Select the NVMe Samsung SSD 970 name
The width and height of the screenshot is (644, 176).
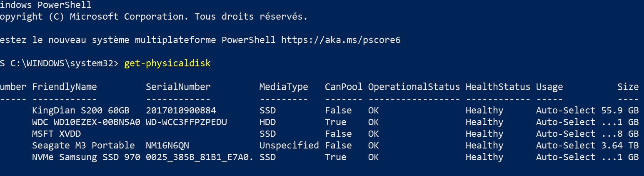(86, 157)
